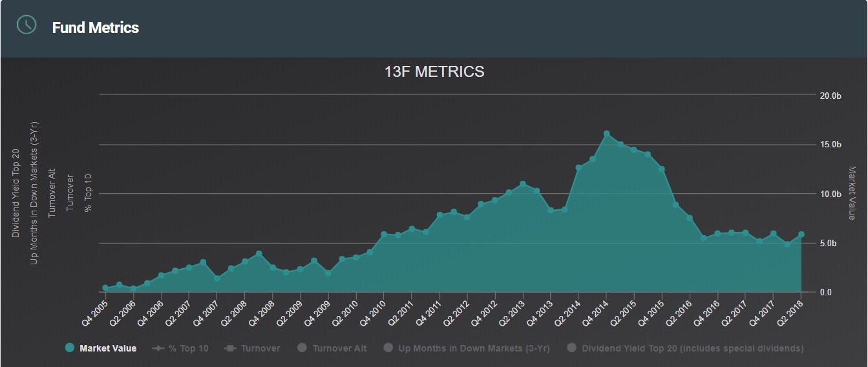This screenshot has width=868, height=367.
Task: Select the first data point at Q4 2005
Action: (x=105, y=288)
